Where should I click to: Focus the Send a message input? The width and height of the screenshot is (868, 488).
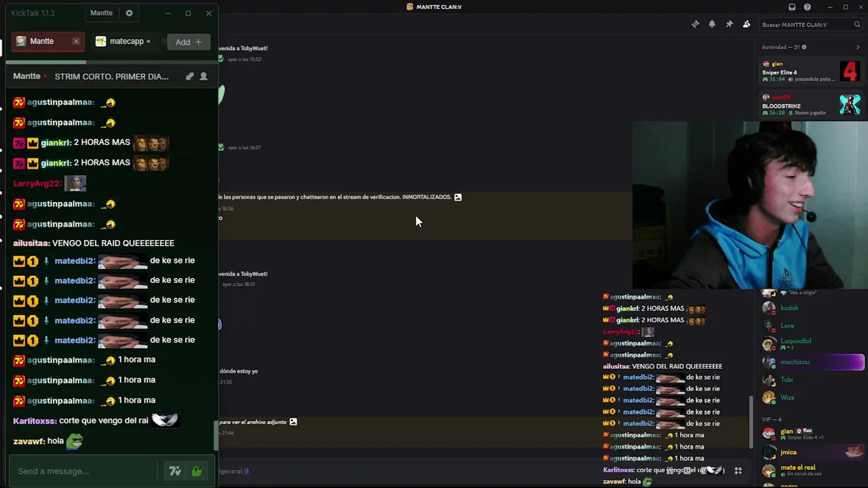point(83,471)
